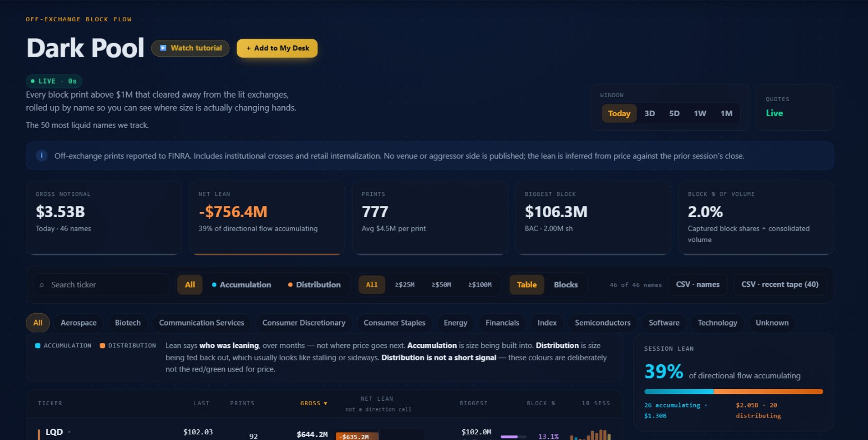This screenshot has height=440, width=868.
Task: Filter blocks ≥$100M
Action: coord(479,285)
